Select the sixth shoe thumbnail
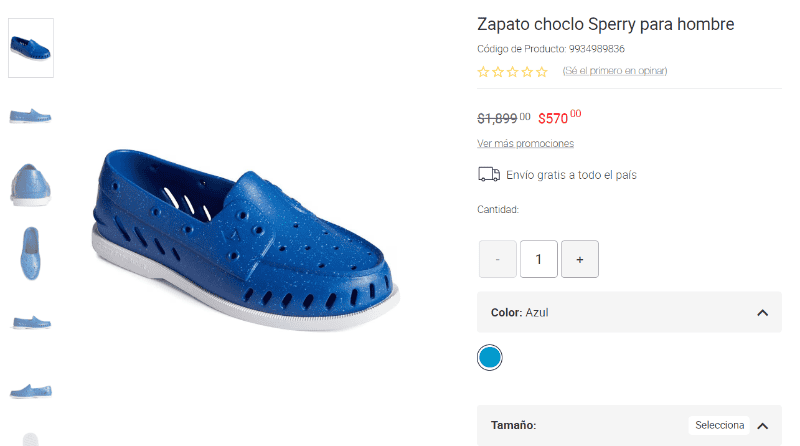Screen dimensions: 800x446 coord(31,390)
